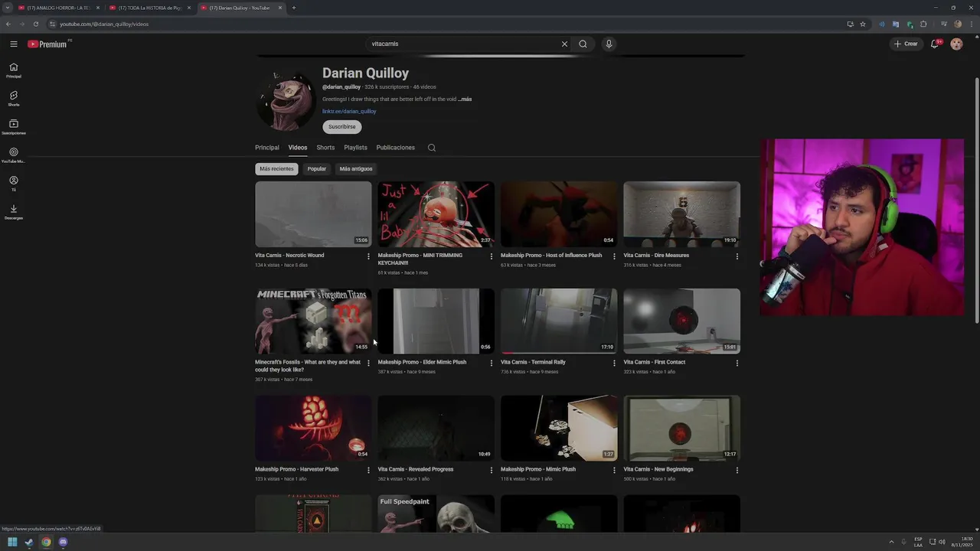Select the Más recientes filter chip
Image resolution: width=980 pixels, height=551 pixels.
276,168
